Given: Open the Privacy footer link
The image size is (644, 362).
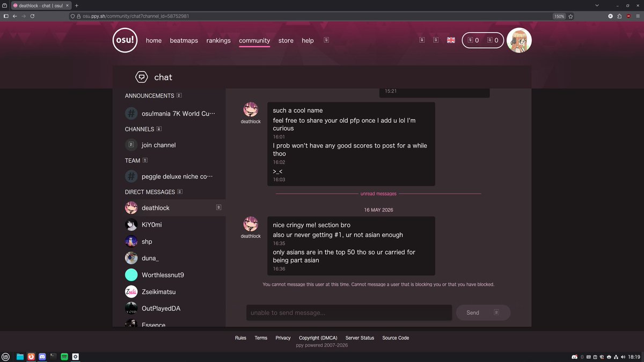Looking at the screenshot, I should tap(283, 338).
